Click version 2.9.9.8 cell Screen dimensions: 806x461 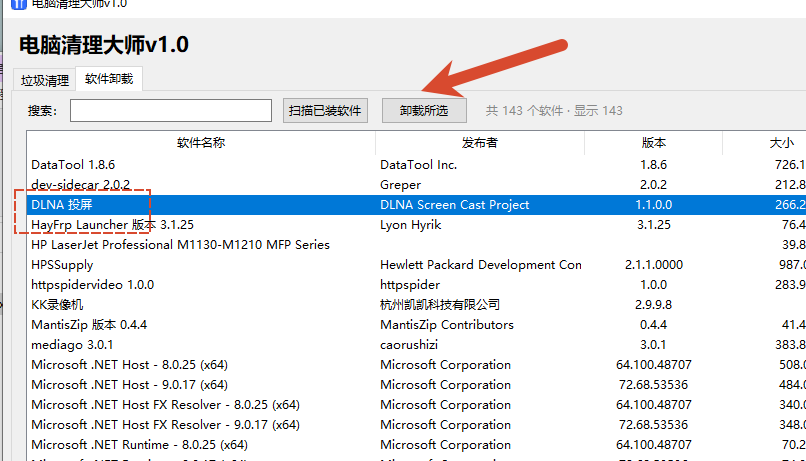pyautogui.click(x=653, y=305)
